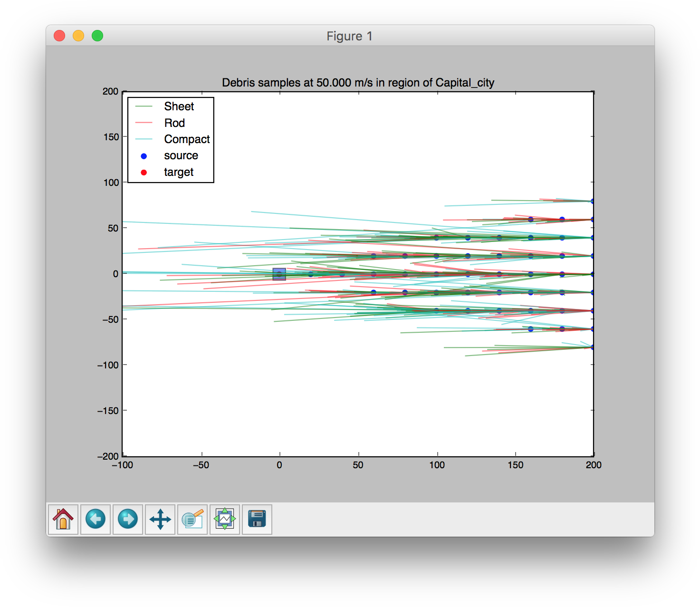Close the Figure 1 window
This screenshot has width=700, height=607.
[59, 36]
